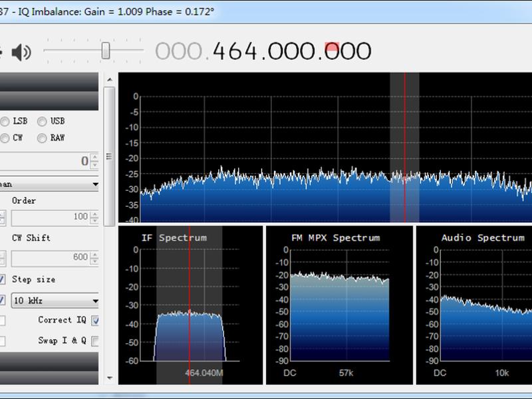Increment the 0 value field's up arrow
Screen dimensions: 532x399
pyautogui.click(x=94, y=157)
